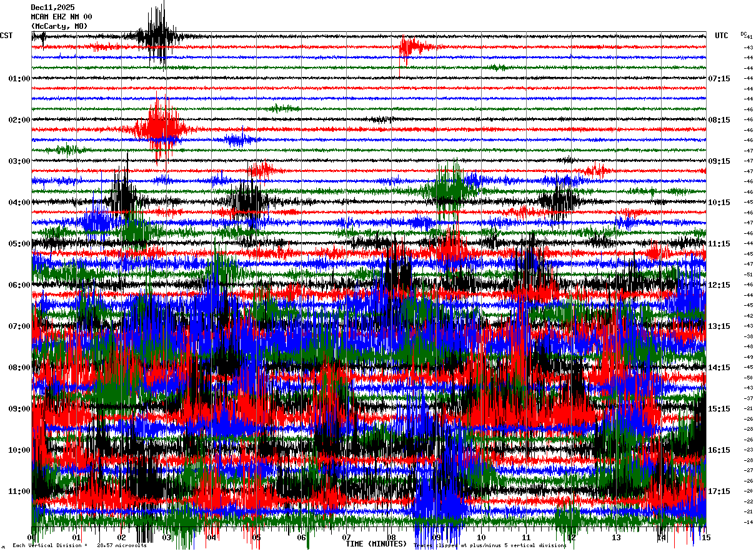
Task: Click the TIME (MINUTES) axis title
Action: pos(376,544)
